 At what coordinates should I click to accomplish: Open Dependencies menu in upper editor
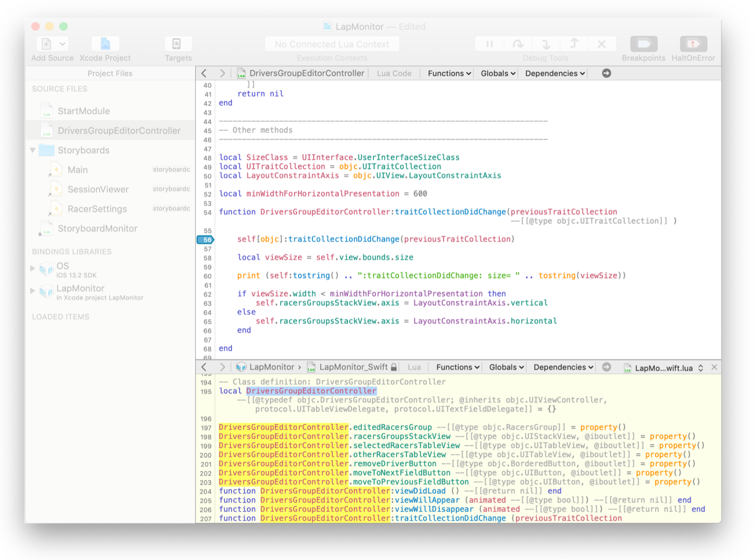click(x=555, y=73)
